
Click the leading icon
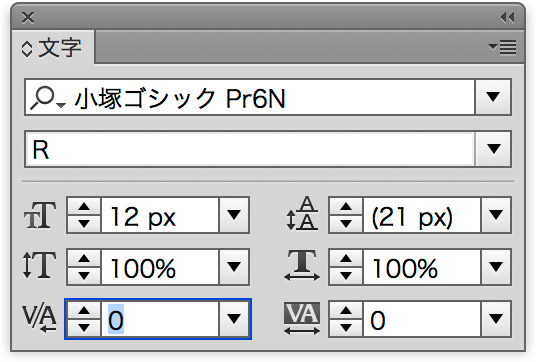[302, 214]
